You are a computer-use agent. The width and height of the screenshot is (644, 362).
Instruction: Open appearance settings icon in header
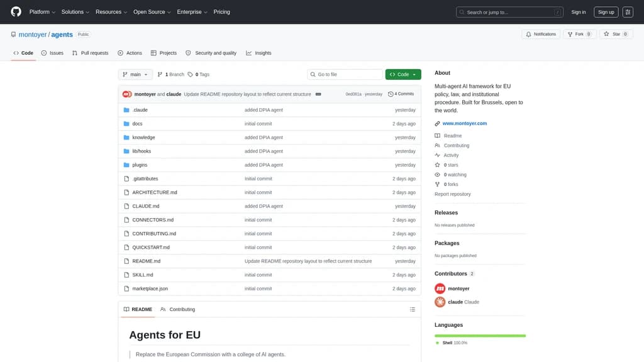tap(628, 12)
